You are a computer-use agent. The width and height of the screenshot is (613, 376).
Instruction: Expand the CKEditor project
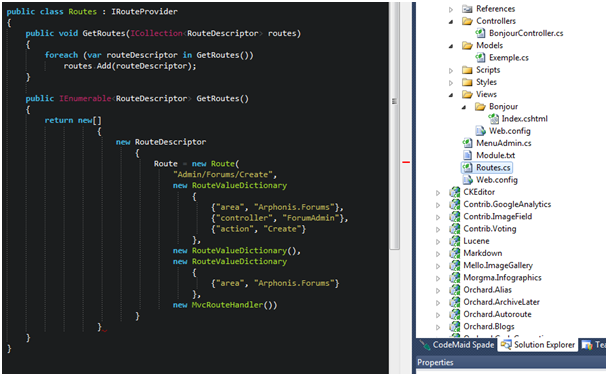coord(438,193)
